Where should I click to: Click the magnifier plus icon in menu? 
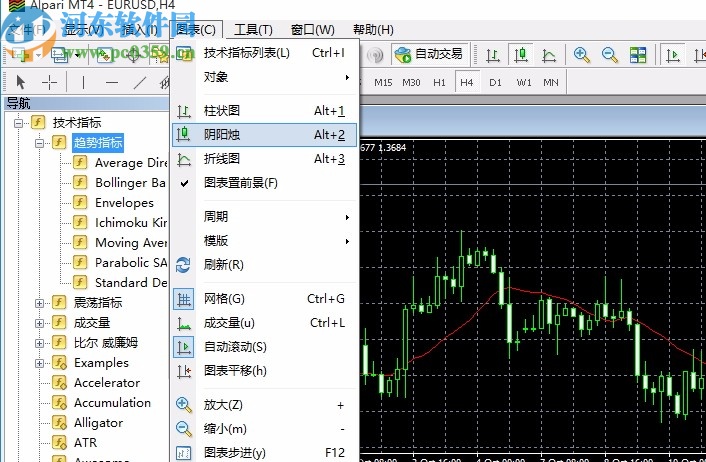184,405
